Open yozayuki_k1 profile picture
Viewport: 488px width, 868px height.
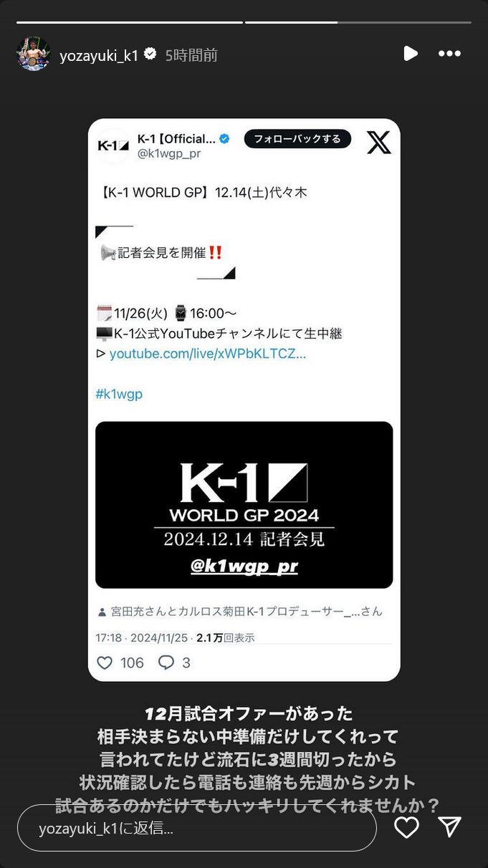34,54
